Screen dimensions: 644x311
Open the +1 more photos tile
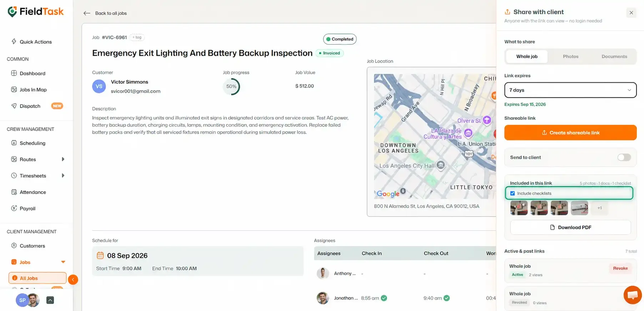(x=600, y=208)
